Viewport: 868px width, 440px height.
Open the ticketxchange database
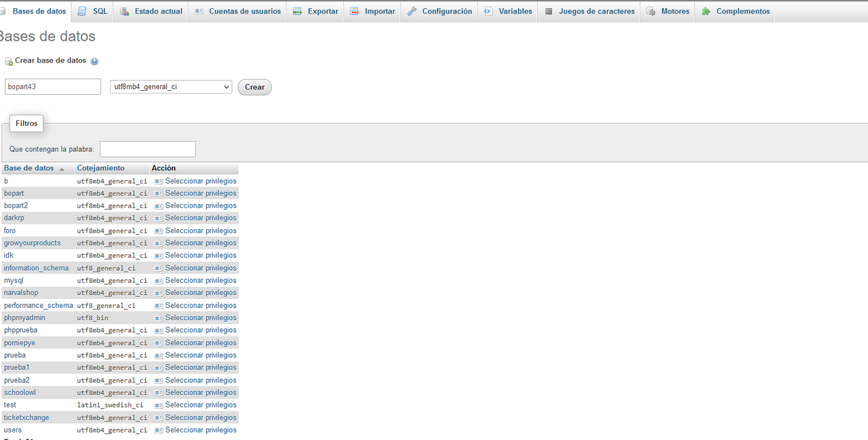(26, 418)
